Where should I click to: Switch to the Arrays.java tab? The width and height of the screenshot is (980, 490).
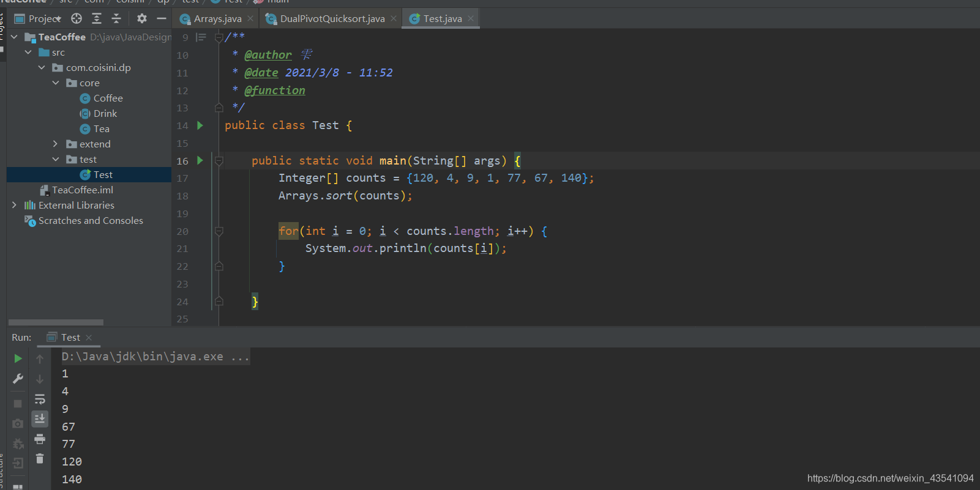tap(217, 19)
